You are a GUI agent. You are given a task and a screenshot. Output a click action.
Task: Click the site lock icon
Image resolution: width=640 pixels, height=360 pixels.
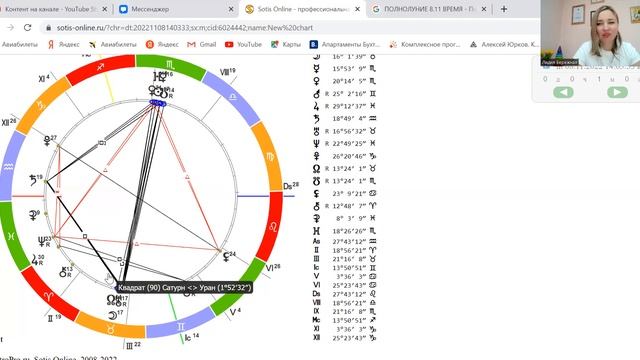[49, 28]
